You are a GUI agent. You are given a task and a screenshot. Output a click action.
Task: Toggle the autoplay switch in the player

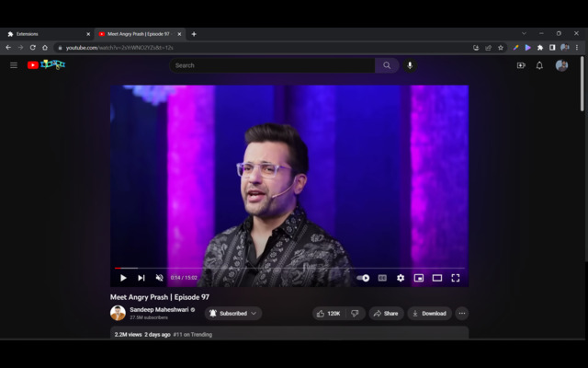[x=363, y=278]
